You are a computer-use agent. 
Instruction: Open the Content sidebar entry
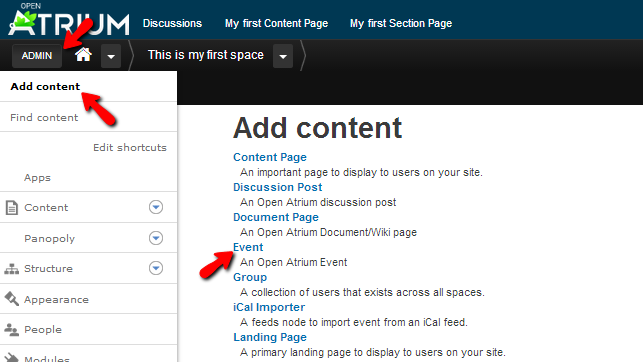click(x=46, y=207)
